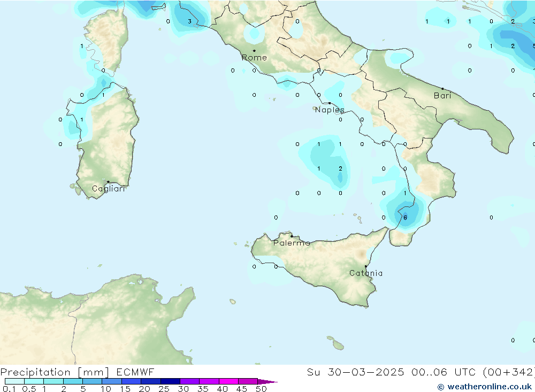Click the Bari city label
This screenshot has height=392, width=535.
(x=442, y=96)
